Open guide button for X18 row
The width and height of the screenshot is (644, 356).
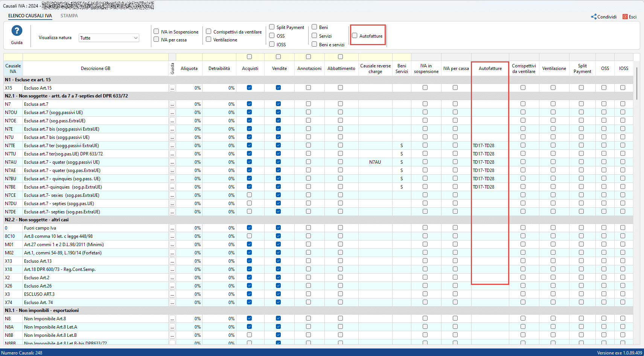(x=172, y=269)
